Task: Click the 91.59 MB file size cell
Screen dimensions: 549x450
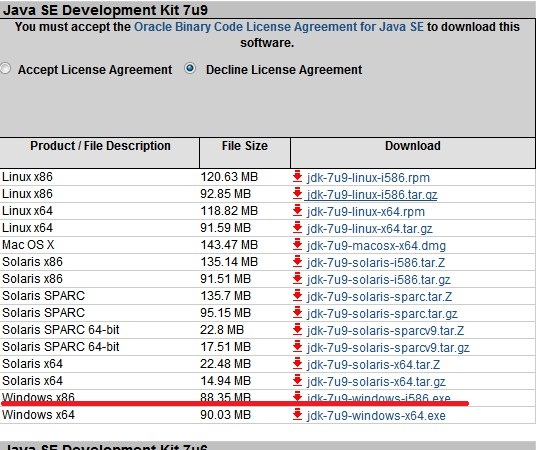Action: pyautogui.click(x=225, y=228)
